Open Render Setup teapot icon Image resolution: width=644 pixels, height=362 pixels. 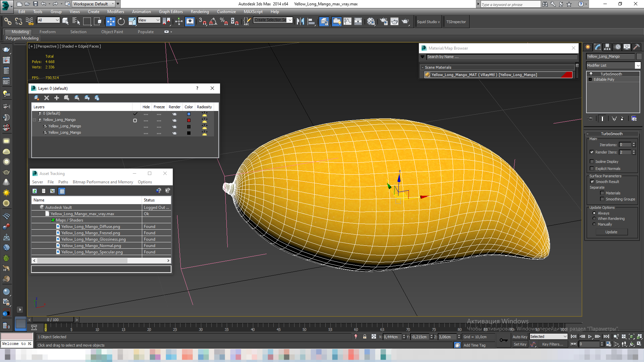click(383, 21)
